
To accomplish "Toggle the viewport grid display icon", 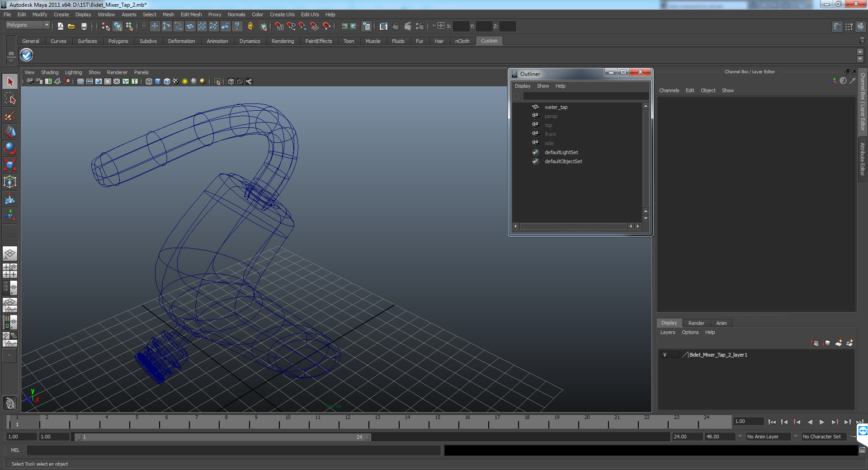I will [x=80, y=81].
